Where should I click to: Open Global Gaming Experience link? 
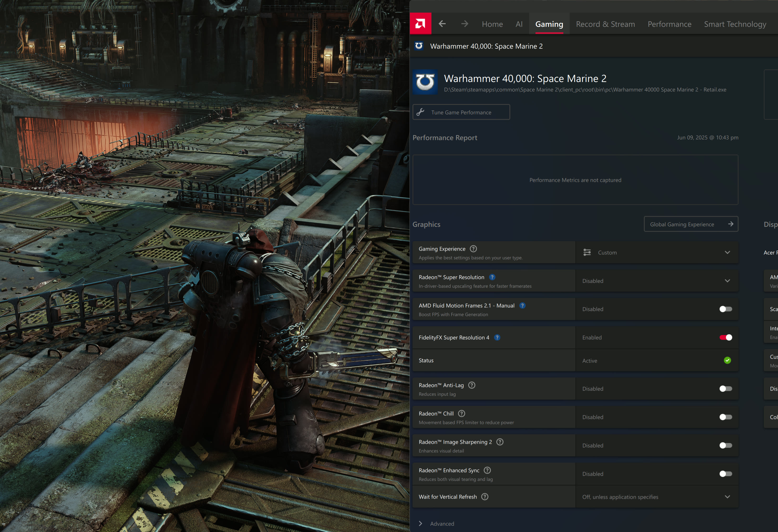click(691, 224)
